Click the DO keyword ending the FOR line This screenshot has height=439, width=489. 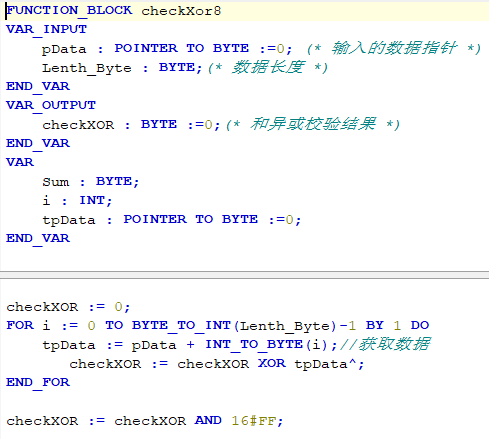[x=420, y=325]
